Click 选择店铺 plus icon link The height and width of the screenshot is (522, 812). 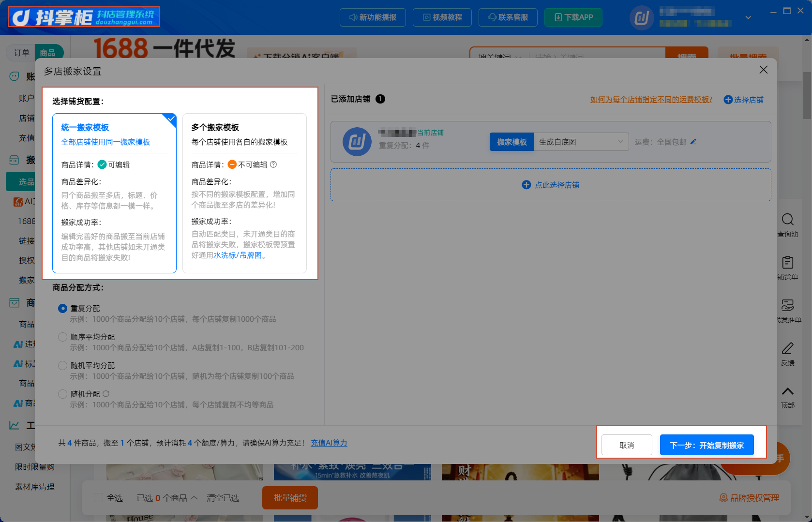point(743,99)
